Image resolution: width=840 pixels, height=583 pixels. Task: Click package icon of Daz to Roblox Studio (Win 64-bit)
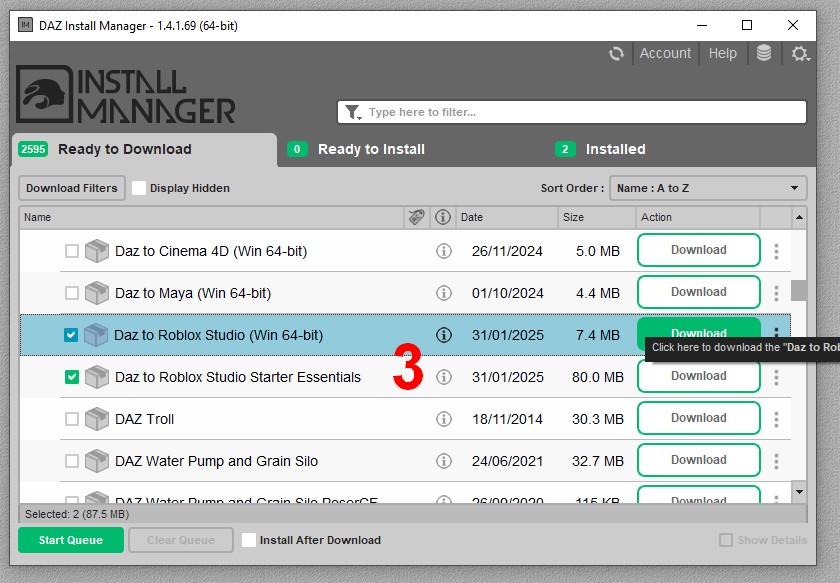tap(96, 335)
